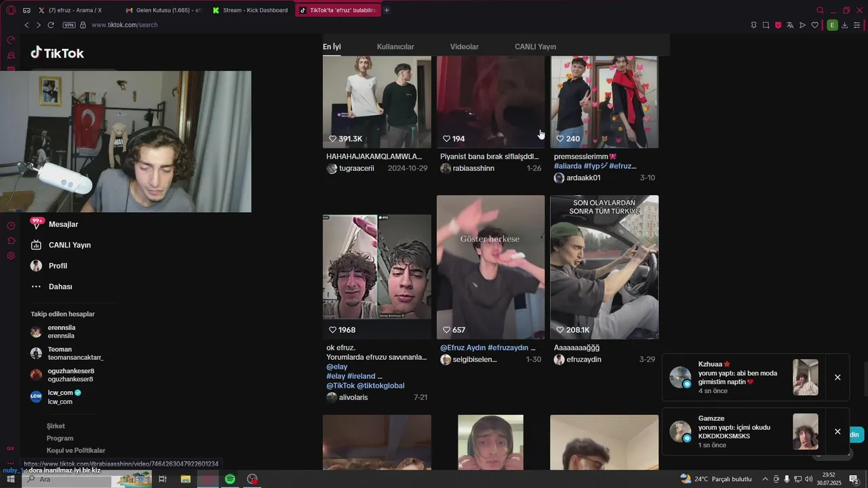The height and width of the screenshot is (488, 868).
Task: Select the En İyi search tab
Action: coord(332,47)
